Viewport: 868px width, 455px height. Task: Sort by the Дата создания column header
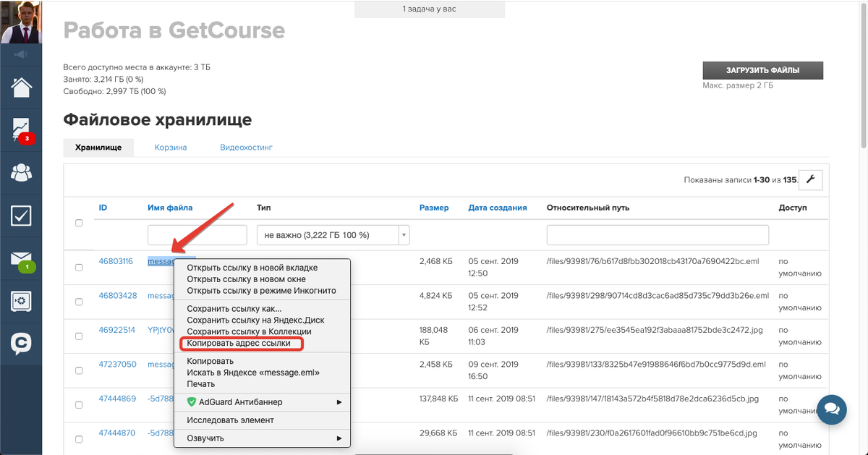coord(498,208)
